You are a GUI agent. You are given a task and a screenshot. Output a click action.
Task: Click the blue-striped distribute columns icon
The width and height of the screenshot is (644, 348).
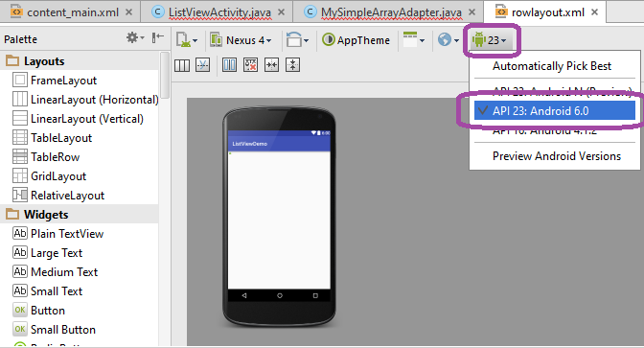[230, 65]
